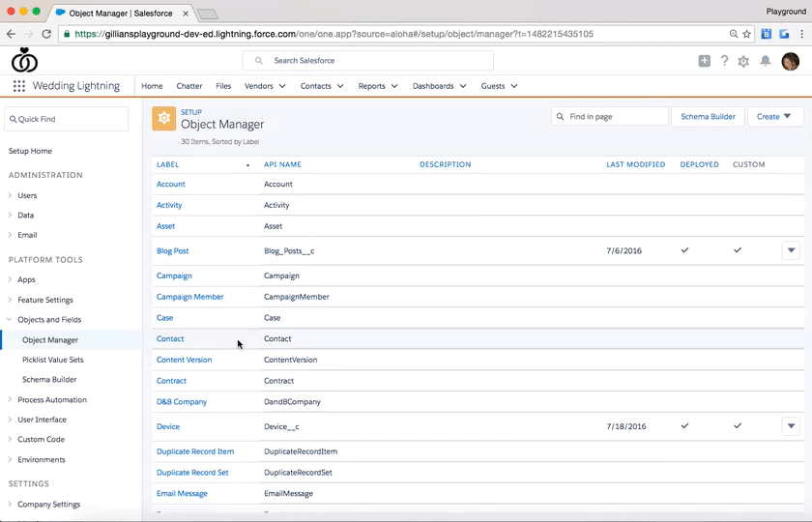The width and height of the screenshot is (812, 522).
Task: Click the Object Manager setup gear icon
Action: (x=163, y=118)
